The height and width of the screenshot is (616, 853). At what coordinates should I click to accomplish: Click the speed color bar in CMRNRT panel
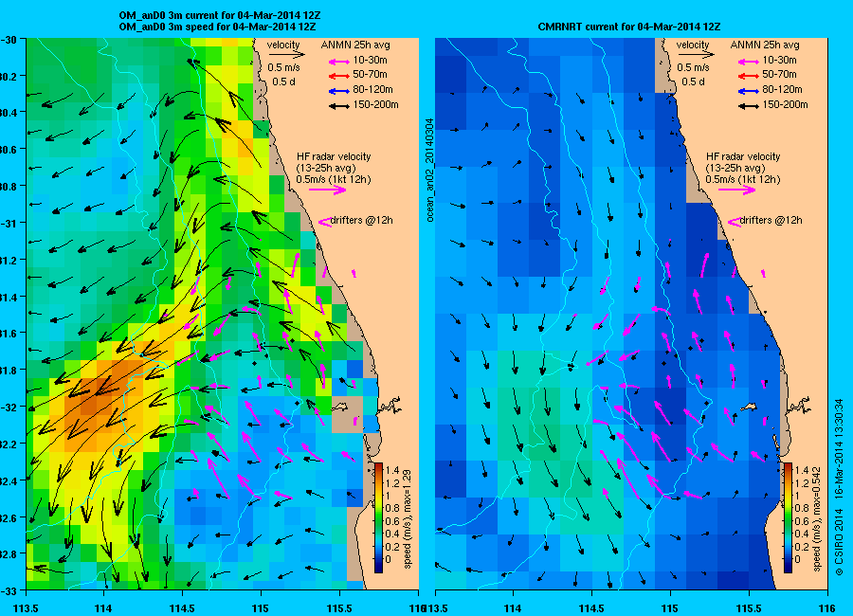click(x=788, y=518)
